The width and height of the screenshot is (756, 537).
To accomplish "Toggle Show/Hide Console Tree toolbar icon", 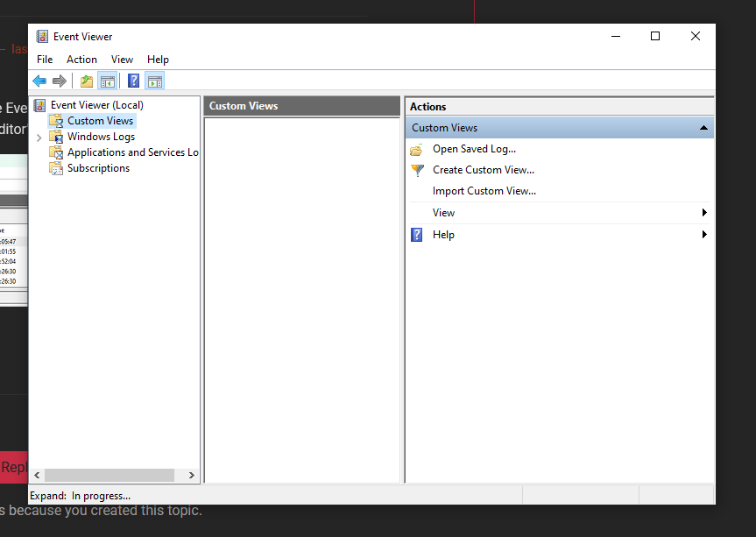I will (x=107, y=81).
